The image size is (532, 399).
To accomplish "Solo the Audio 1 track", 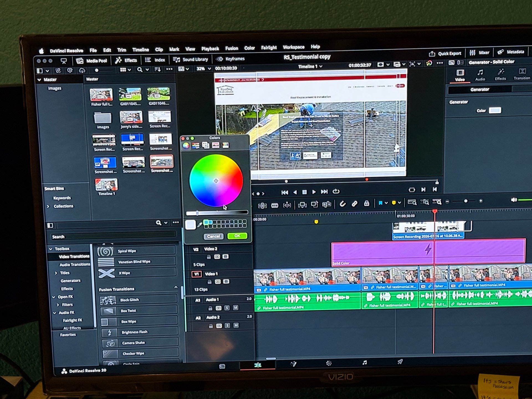I will 227,308.
